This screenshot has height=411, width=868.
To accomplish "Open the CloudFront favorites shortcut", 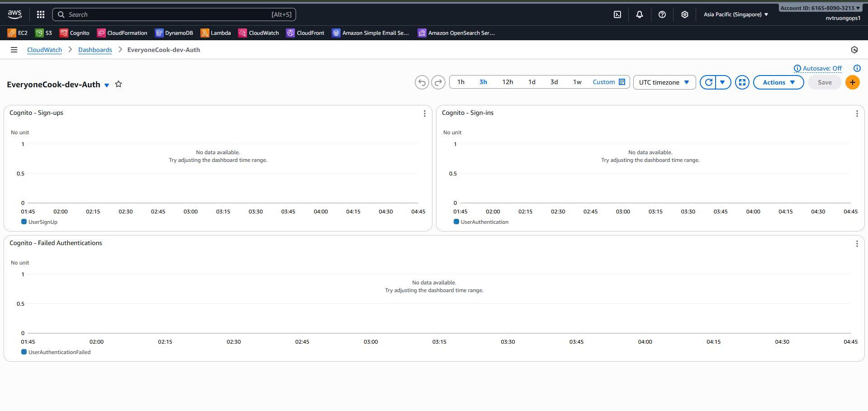I will tap(305, 33).
